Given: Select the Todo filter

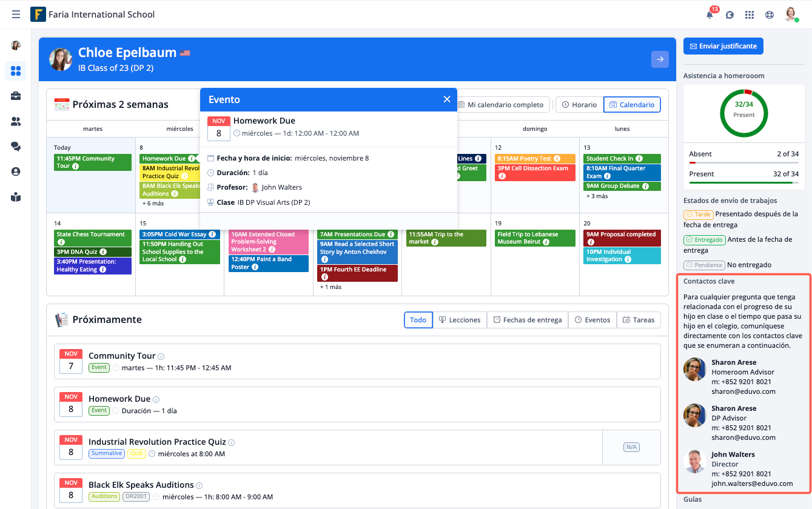Looking at the screenshot, I should pos(418,320).
